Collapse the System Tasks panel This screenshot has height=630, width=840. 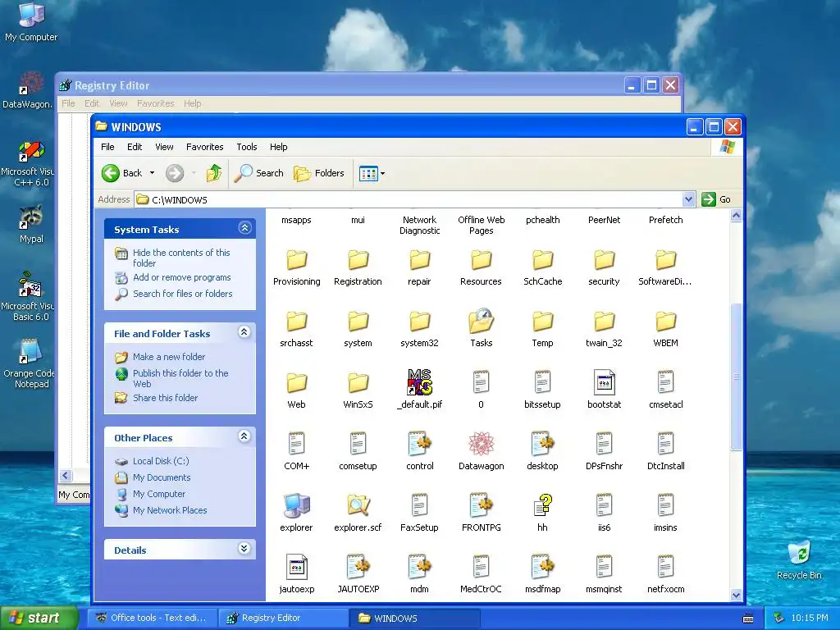[244, 228]
